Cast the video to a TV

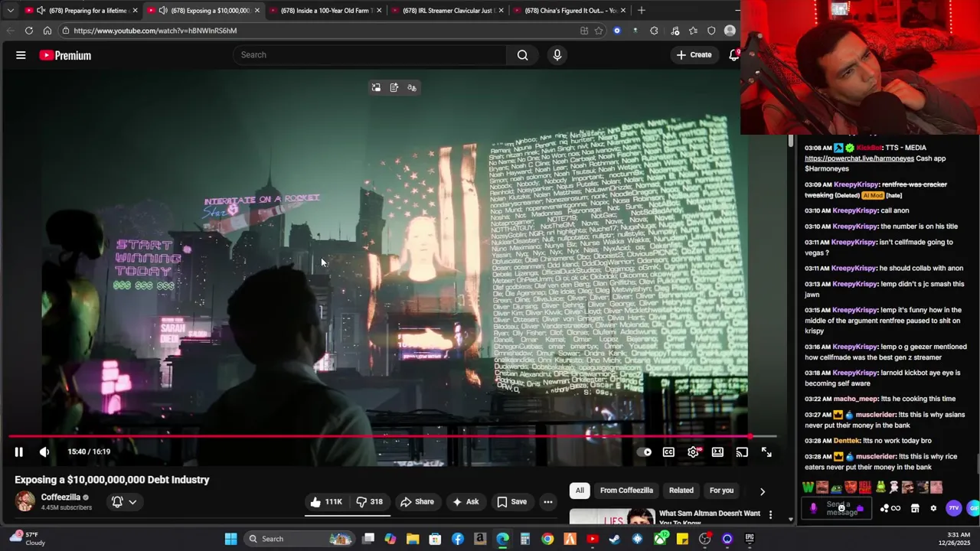pos(742,452)
